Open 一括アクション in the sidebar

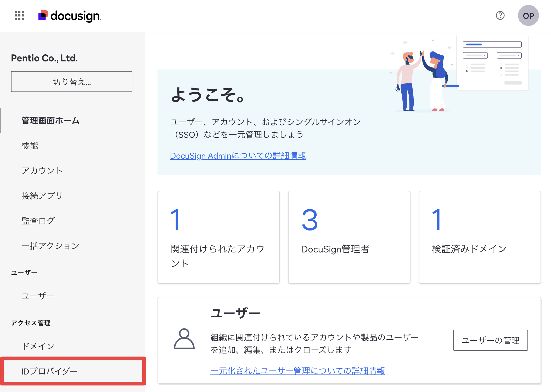(50, 246)
